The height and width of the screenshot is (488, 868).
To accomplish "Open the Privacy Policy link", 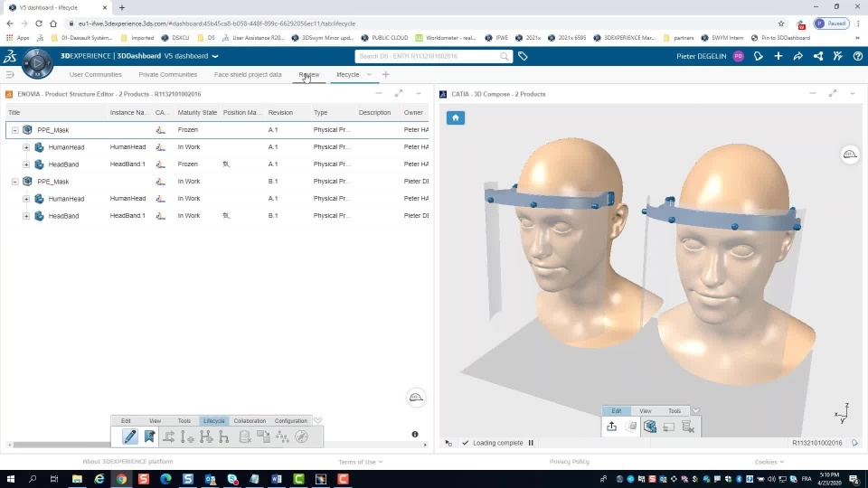I will 569,462.
